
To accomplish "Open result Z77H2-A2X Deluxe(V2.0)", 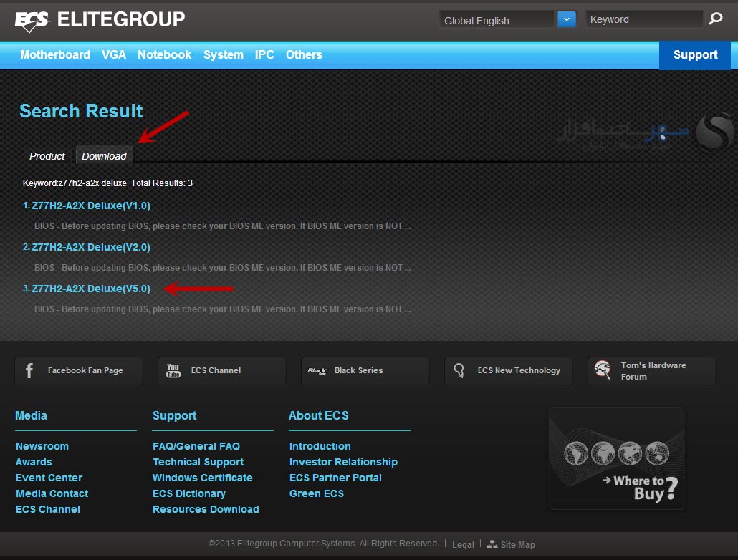I will tap(91, 247).
